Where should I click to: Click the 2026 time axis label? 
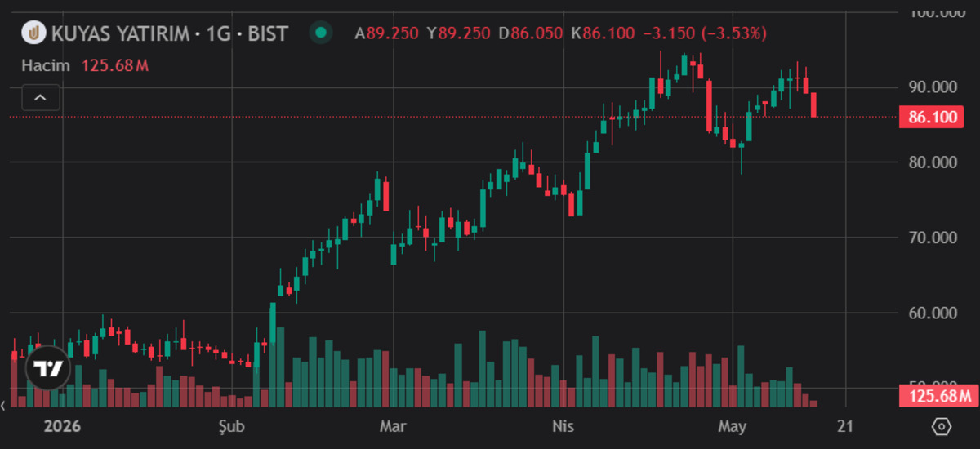click(62, 426)
